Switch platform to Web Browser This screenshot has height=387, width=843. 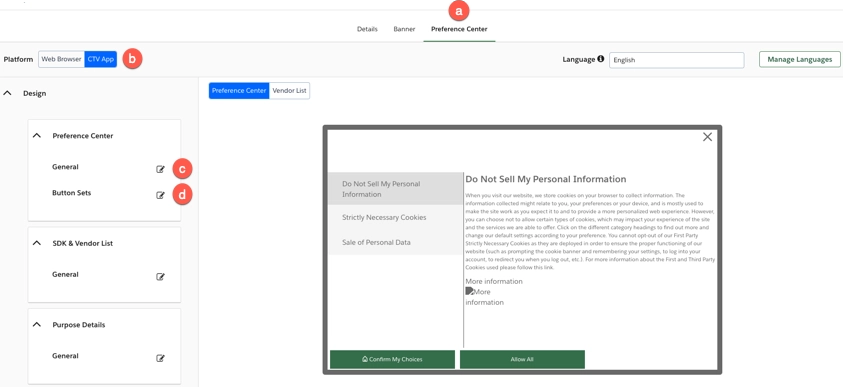click(x=61, y=59)
